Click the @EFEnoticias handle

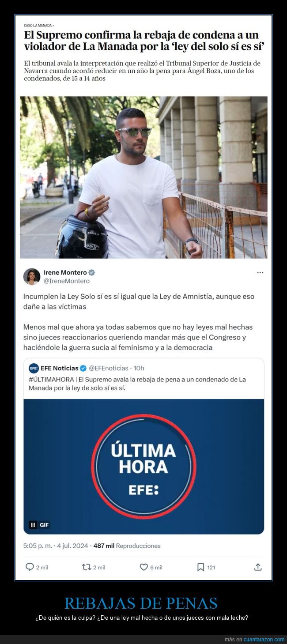coord(109,368)
